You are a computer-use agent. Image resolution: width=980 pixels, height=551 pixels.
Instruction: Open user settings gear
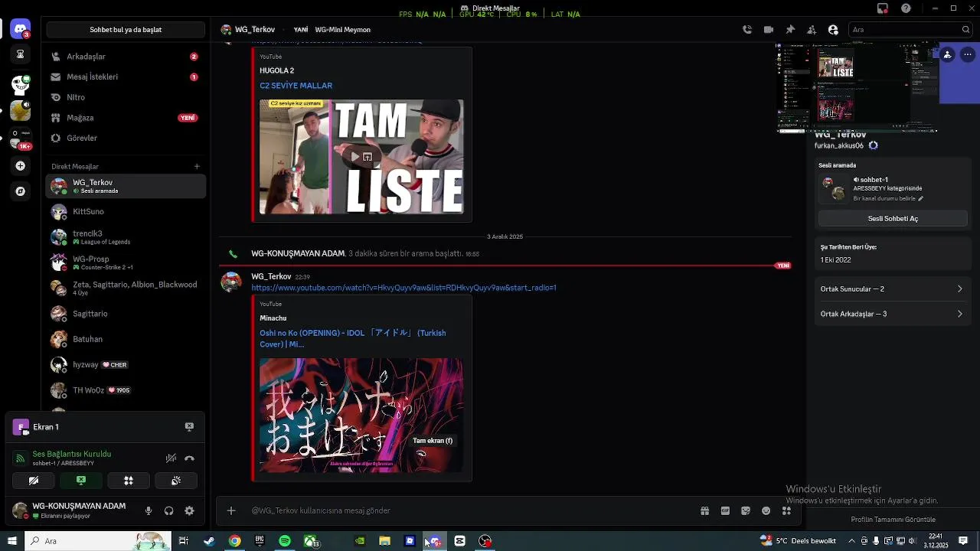189,510
